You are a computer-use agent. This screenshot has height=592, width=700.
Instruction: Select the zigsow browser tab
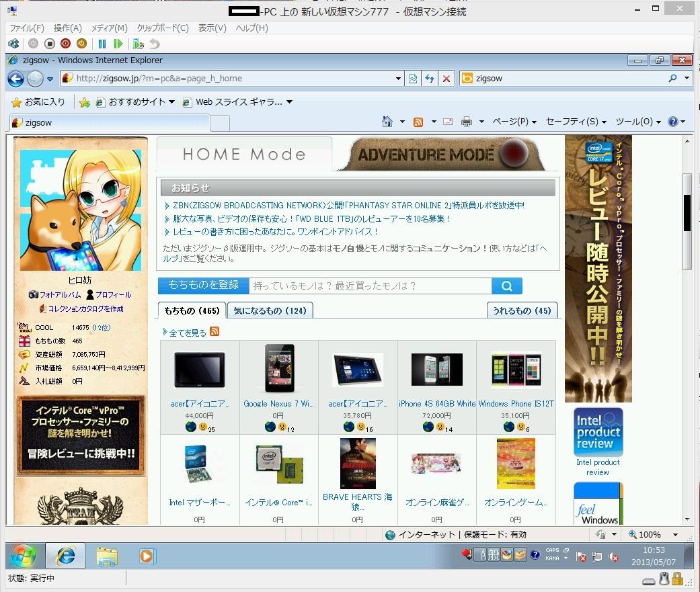[x=109, y=123]
